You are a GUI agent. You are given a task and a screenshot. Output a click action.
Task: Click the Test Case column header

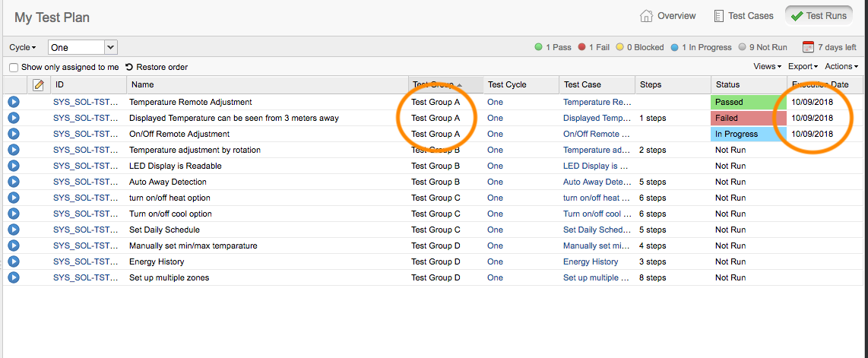(x=597, y=84)
